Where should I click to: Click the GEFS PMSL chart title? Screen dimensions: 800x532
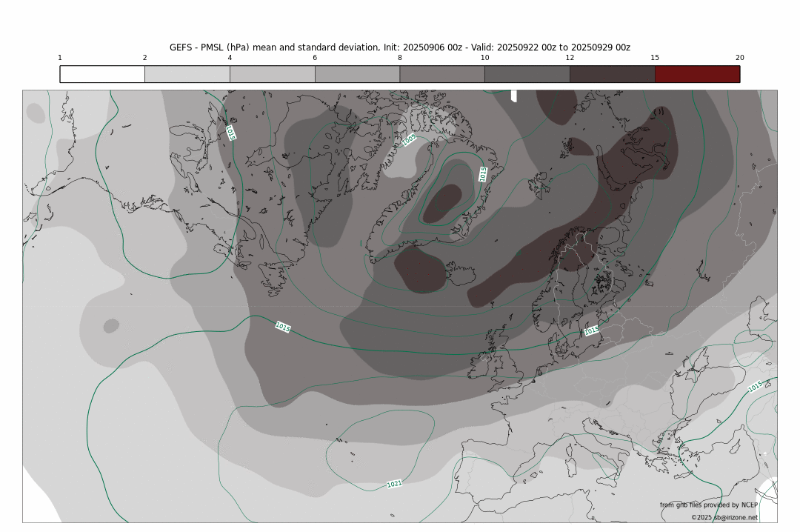(400, 47)
